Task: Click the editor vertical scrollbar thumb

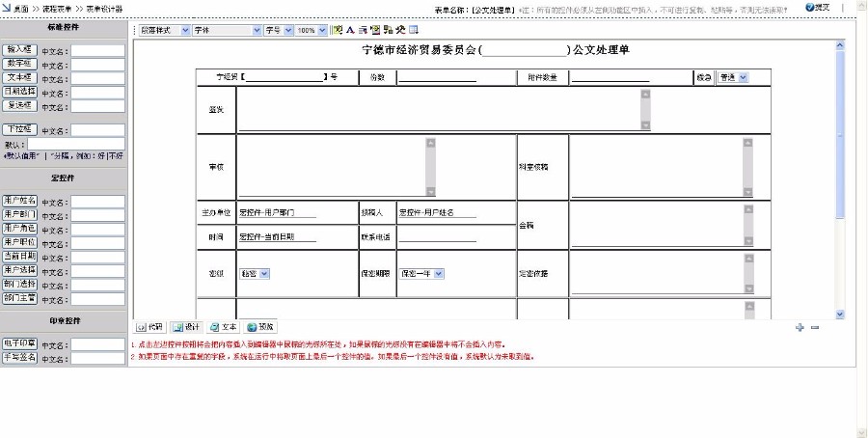Action: pyautogui.click(x=840, y=134)
